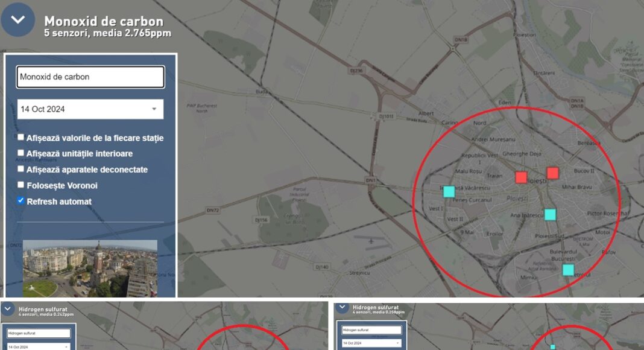Disable the Refresh automat checkbox
Viewport: 644px width, 350px height.
21,200
